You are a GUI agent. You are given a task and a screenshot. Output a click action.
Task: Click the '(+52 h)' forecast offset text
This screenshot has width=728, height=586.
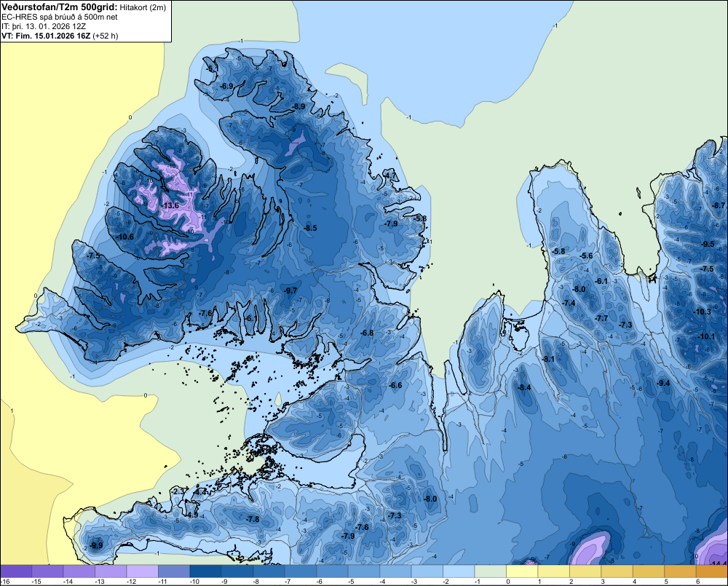click(106, 36)
